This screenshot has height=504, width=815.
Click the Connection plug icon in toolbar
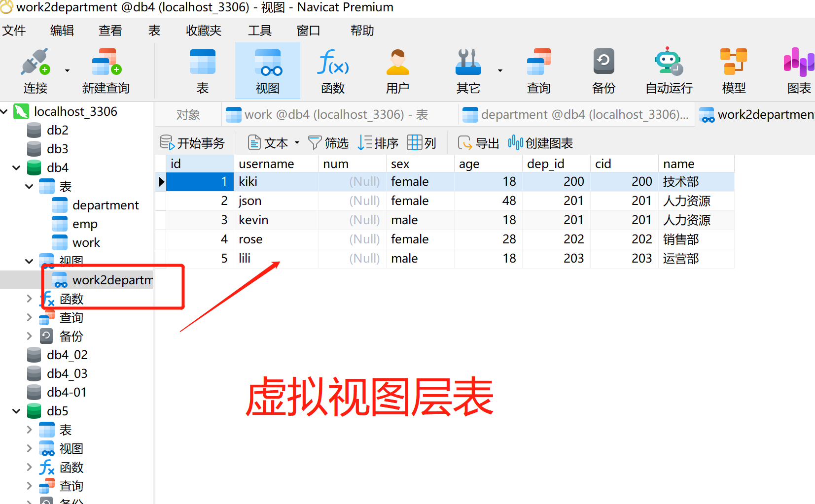point(35,62)
